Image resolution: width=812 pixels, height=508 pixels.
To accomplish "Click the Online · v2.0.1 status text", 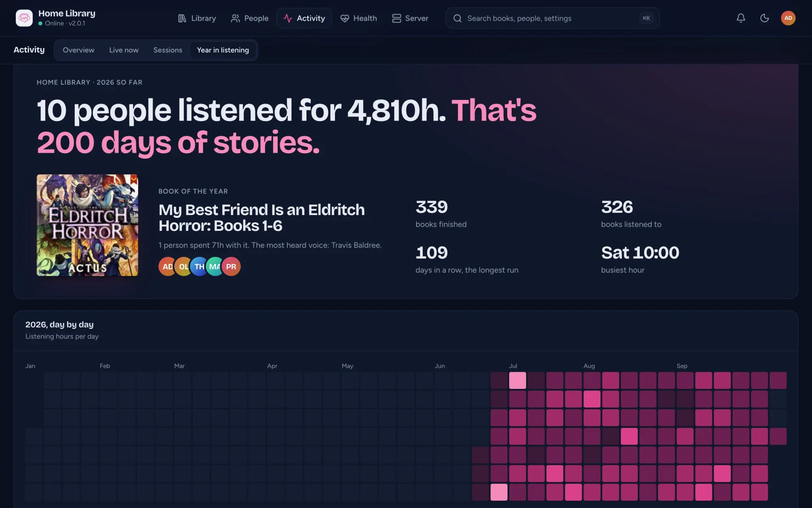I will pyautogui.click(x=65, y=23).
